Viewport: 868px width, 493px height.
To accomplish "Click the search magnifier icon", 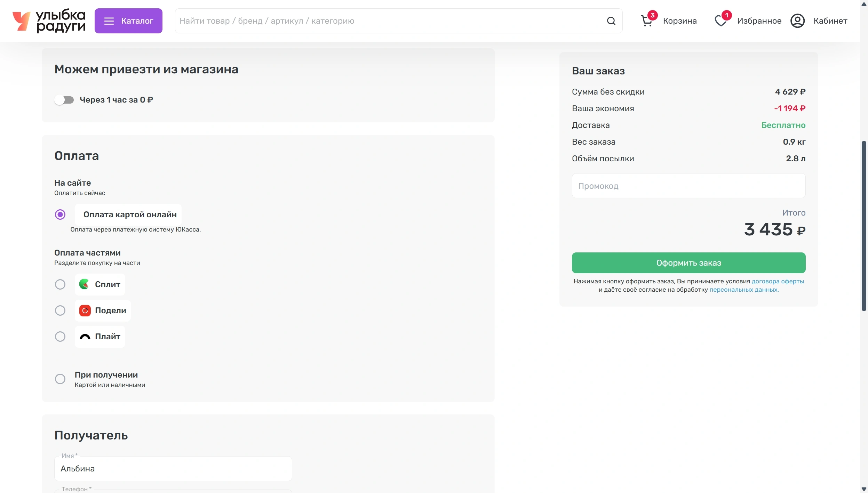I will (611, 21).
